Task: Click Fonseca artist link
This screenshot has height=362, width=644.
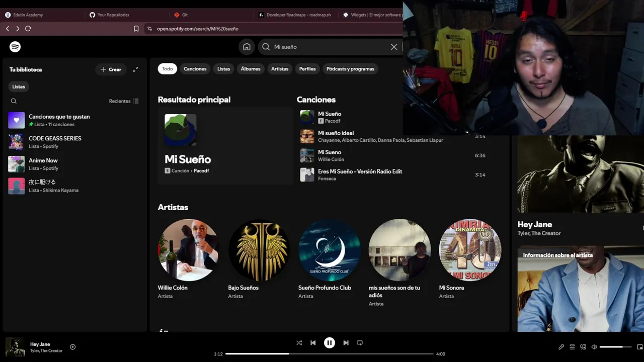Action: [x=327, y=178]
